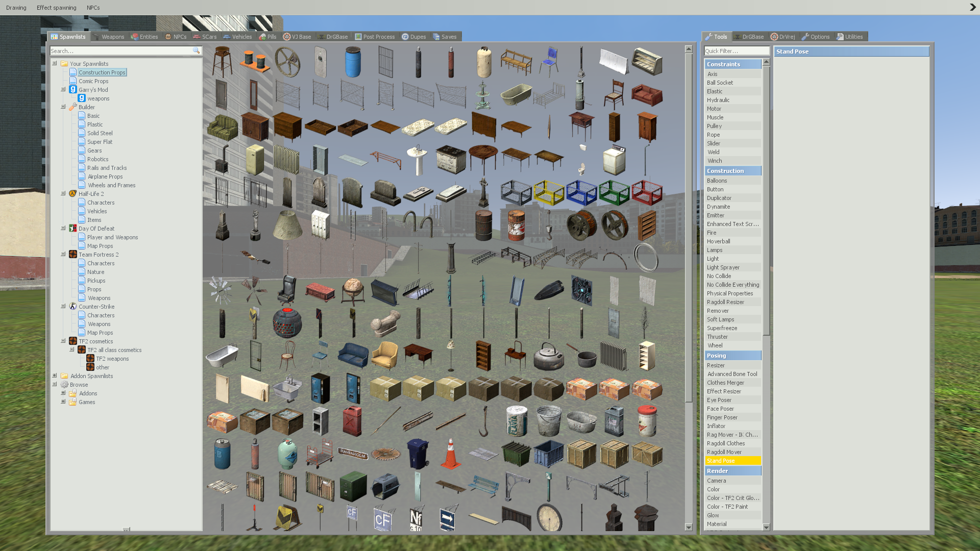The width and height of the screenshot is (980, 551).
Task: Switch to the Weapons tab
Action: click(109, 37)
